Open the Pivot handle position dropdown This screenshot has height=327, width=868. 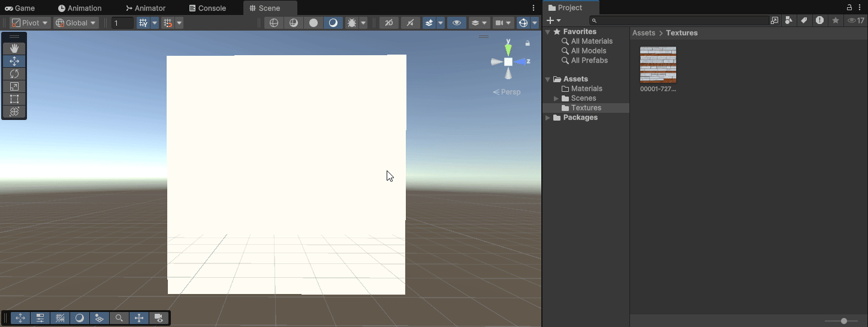click(x=30, y=23)
